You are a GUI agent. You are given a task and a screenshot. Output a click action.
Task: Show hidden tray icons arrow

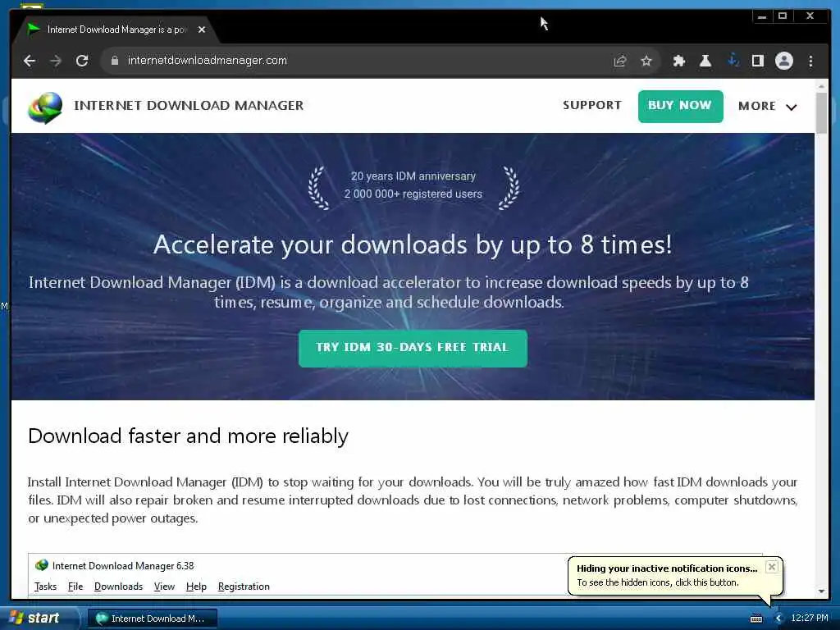tap(778, 619)
